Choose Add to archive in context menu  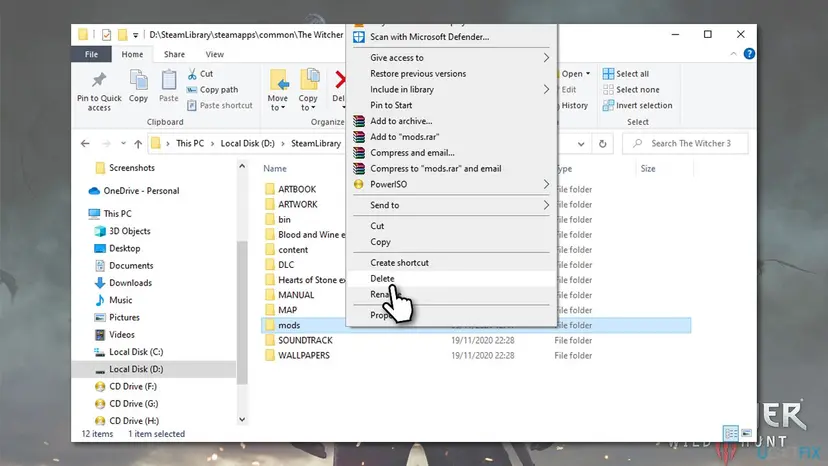coord(451,121)
